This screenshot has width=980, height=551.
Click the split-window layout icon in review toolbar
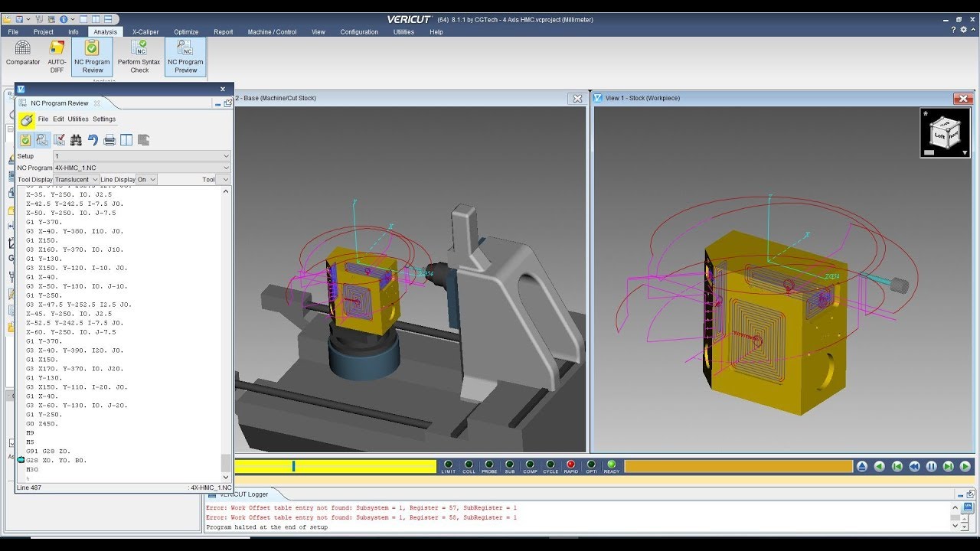[x=126, y=140]
